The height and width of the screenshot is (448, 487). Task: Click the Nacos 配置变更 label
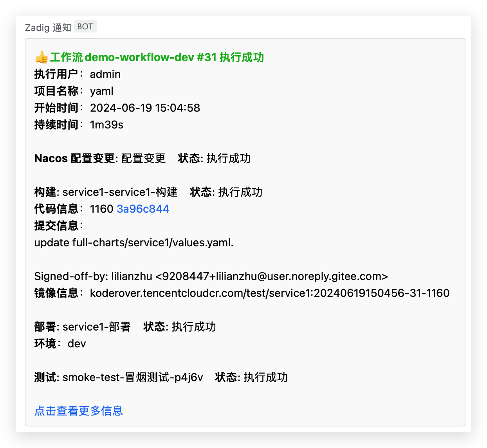pos(75,159)
